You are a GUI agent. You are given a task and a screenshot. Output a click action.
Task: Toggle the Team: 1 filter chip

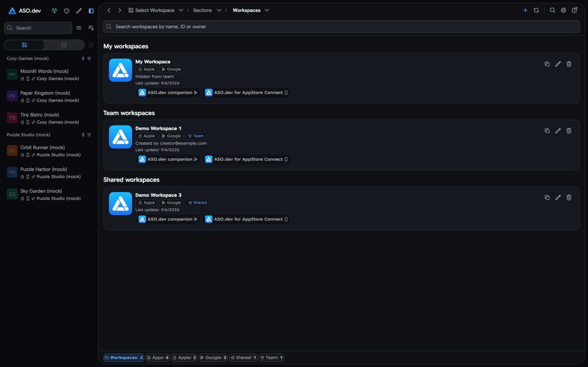click(272, 358)
